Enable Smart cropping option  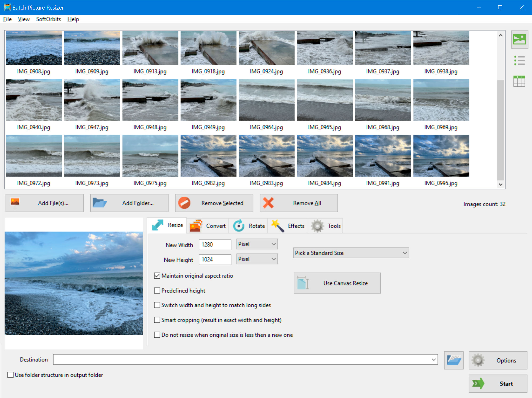pyautogui.click(x=157, y=320)
